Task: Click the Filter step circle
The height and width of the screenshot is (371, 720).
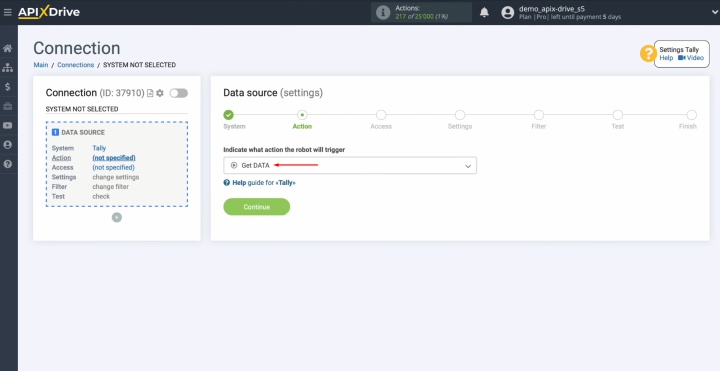Action: pyautogui.click(x=539, y=115)
